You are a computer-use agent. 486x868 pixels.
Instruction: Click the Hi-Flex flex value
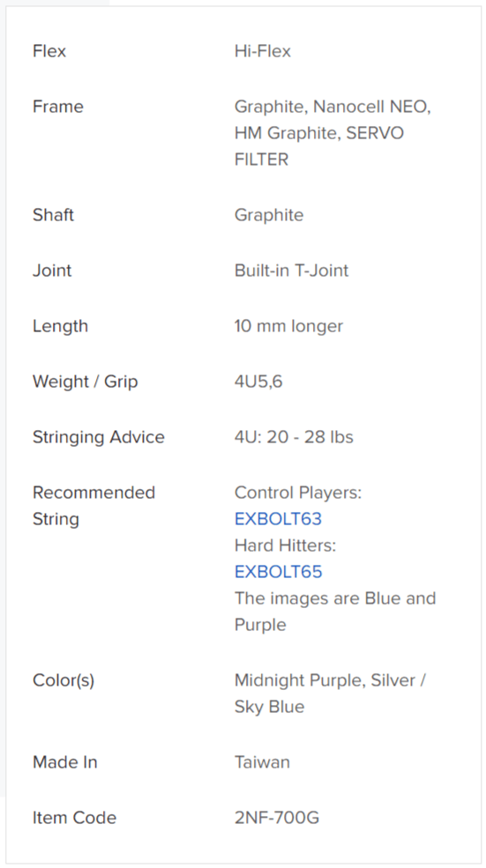pyautogui.click(x=262, y=51)
